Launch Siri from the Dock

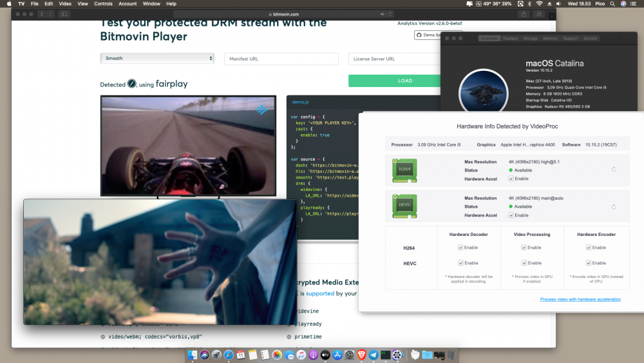[205, 355]
